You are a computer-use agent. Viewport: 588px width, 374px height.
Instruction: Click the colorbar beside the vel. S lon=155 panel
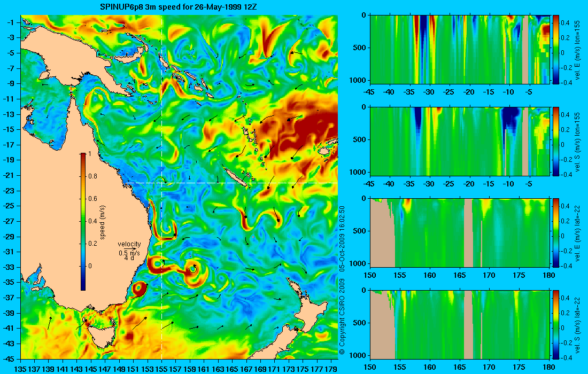pos(556,141)
